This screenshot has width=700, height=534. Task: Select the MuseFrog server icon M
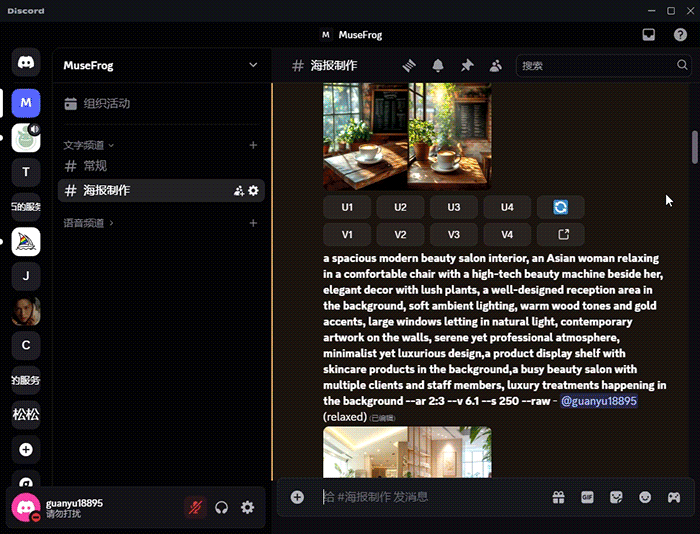click(26, 103)
